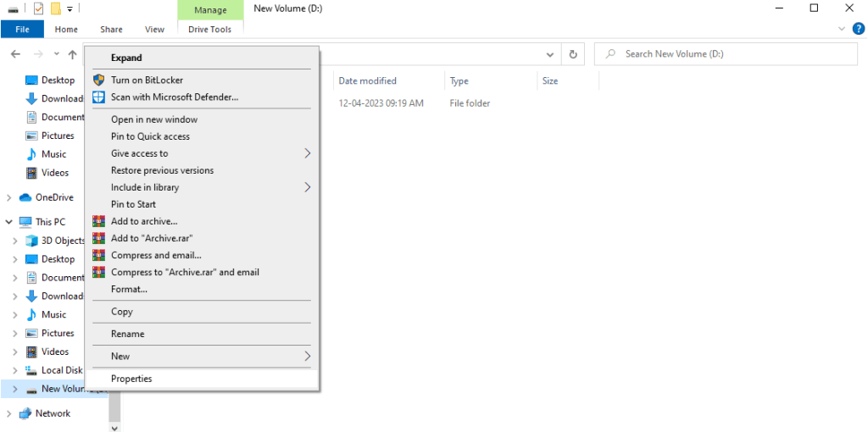
Task: Sort by Date modified column header
Action: tap(367, 81)
